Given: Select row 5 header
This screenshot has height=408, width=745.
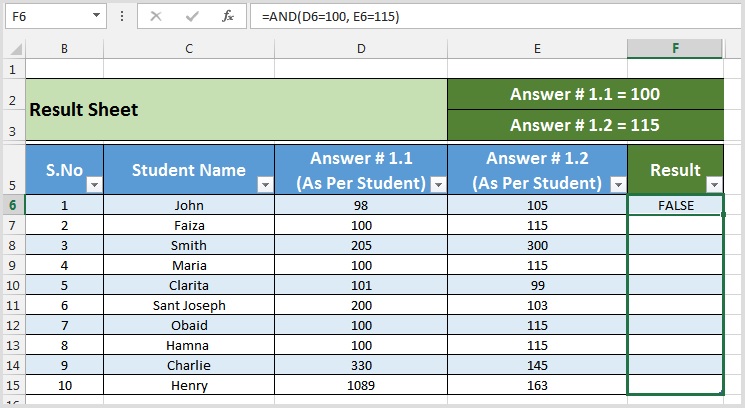Looking at the screenshot, I should pyautogui.click(x=13, y=169).
